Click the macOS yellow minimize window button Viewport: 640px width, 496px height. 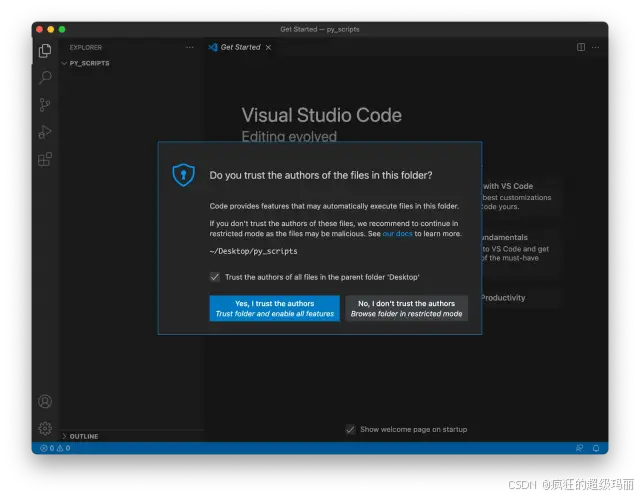click(51, 29)
